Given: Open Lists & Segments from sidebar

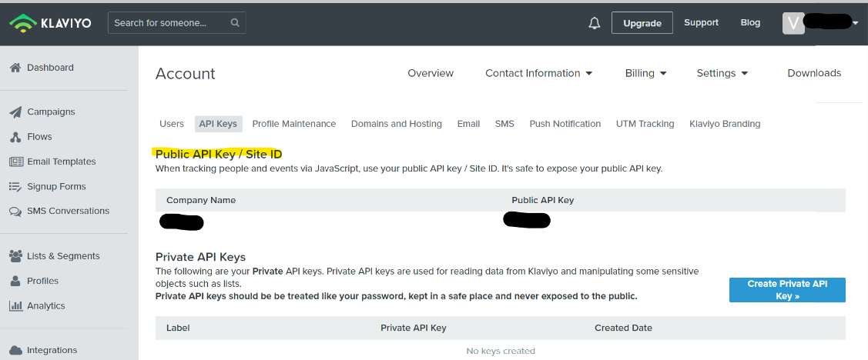Looking at the screenshot, I should [x=63, y=256].
